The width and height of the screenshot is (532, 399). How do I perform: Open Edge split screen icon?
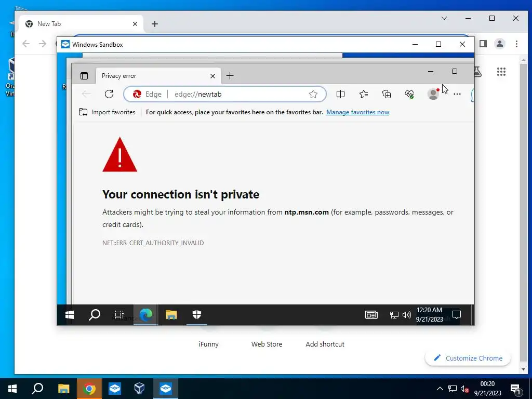[340, 94]
